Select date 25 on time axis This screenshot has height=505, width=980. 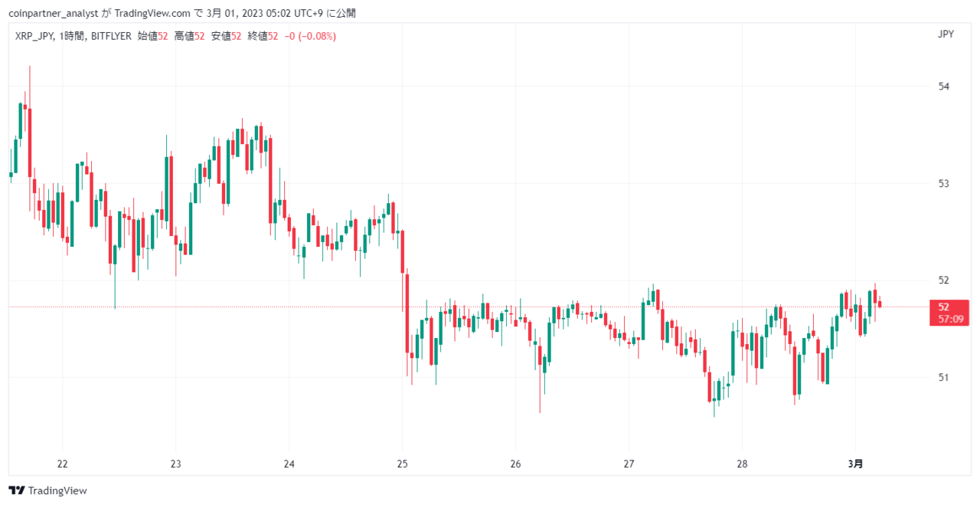pyautogui.click(x=402, y=464)
